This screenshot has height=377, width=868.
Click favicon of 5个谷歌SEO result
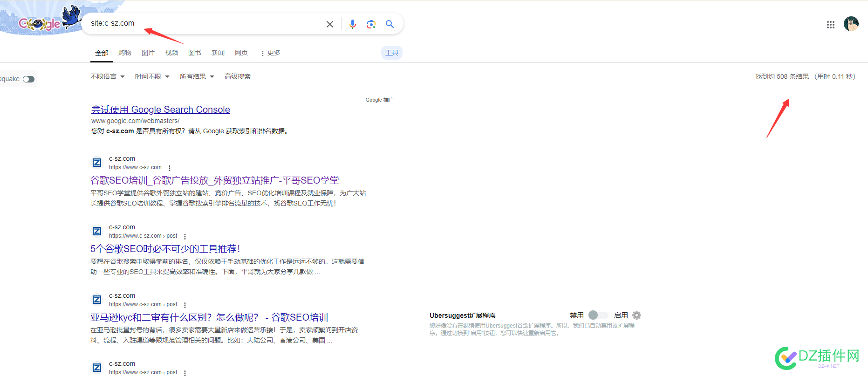pyautogui.click(x=97, y=231)
